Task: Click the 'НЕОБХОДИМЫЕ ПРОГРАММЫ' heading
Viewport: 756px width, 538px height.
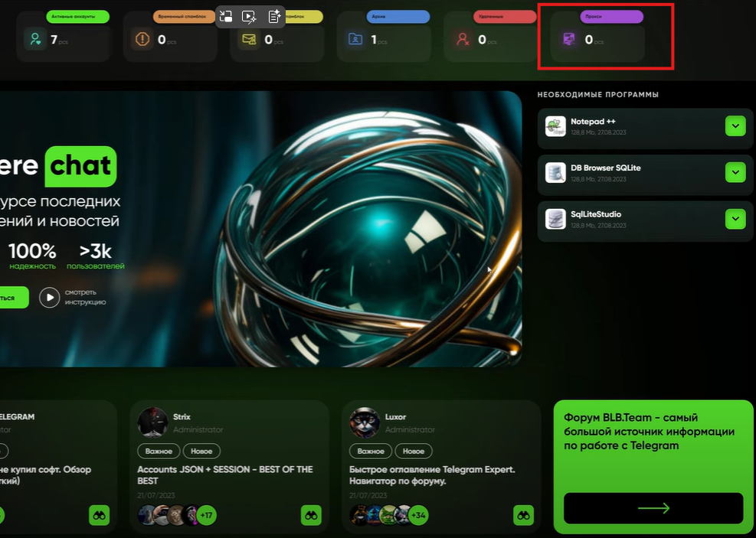Action: click(598, 95)
